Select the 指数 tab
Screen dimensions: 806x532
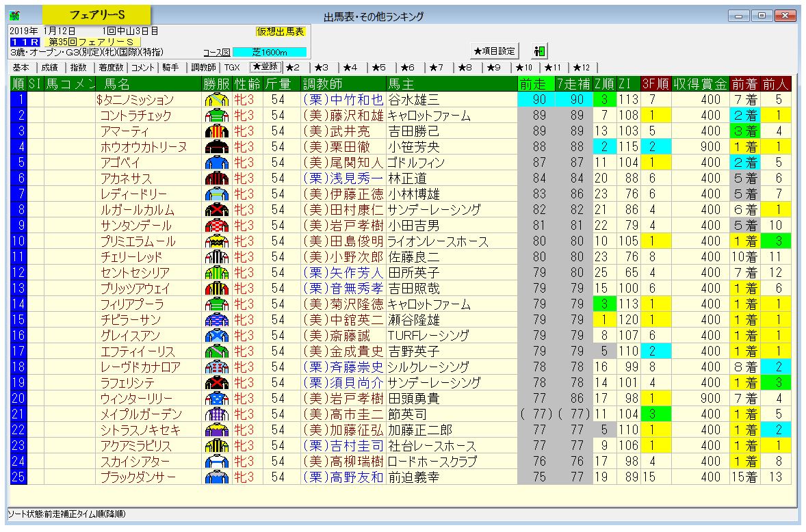click(79, 68)
